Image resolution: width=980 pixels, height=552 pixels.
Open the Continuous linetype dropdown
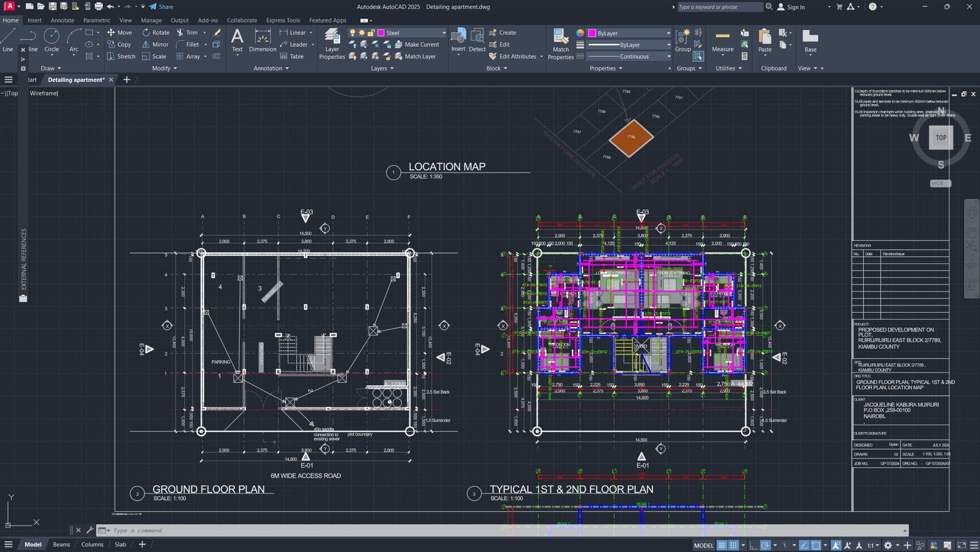click(668, 57)
